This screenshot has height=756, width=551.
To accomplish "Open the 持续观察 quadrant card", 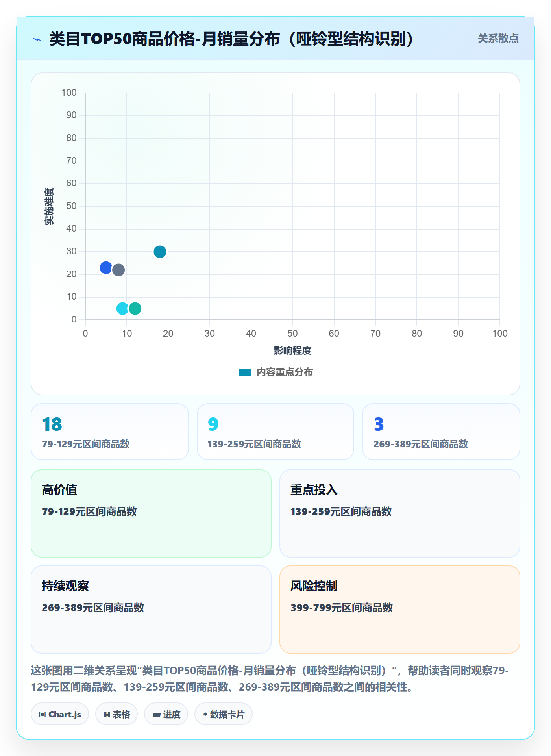I will point(151,610).
